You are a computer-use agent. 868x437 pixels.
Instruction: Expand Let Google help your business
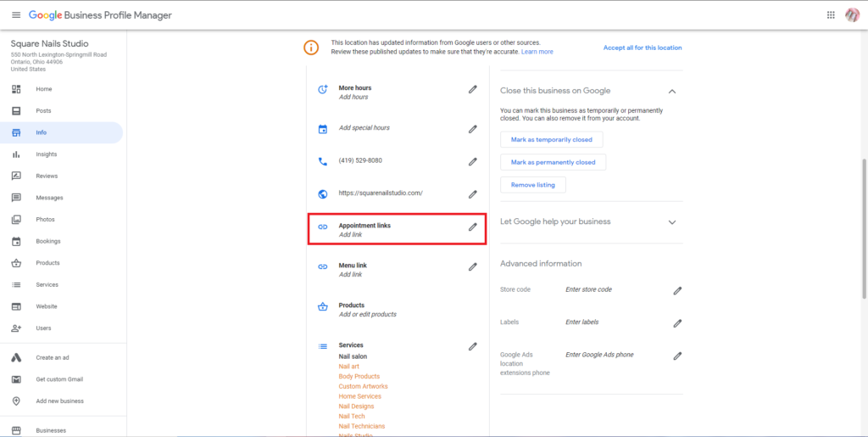[x=672, y=222]
